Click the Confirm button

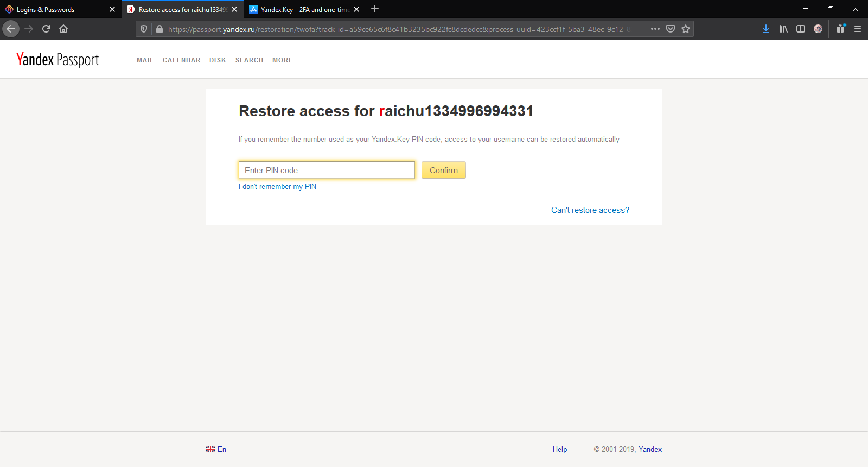click(444, 170)
